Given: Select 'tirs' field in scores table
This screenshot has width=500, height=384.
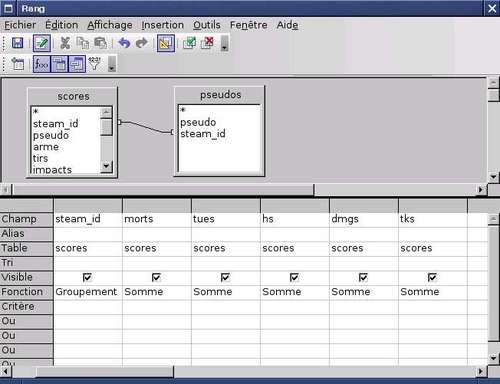Looking at the screenshot, I should point(40,159).
